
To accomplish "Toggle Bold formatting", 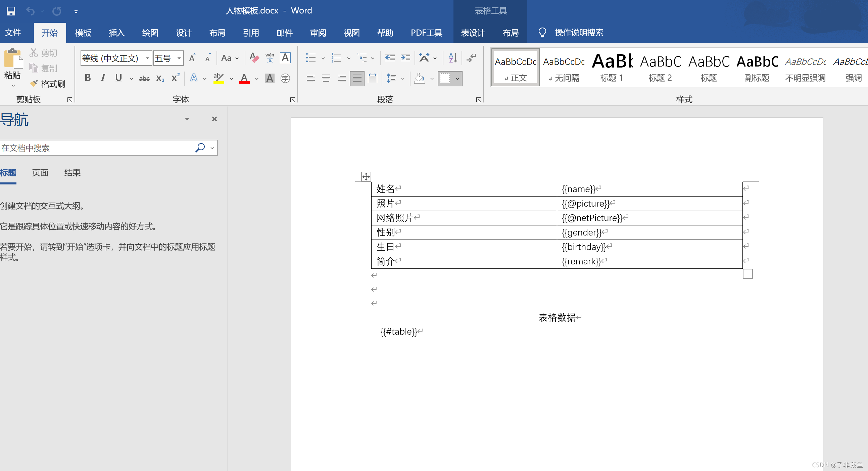I will pyautogui.click(x=88, y=78).
